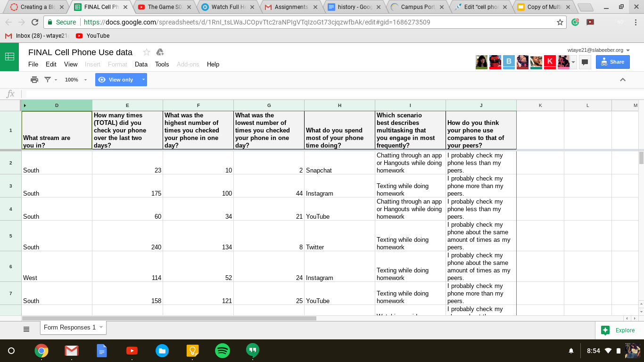Click the Explore button
The height and width of the screenshot is (362, 644).
(619, 330)
